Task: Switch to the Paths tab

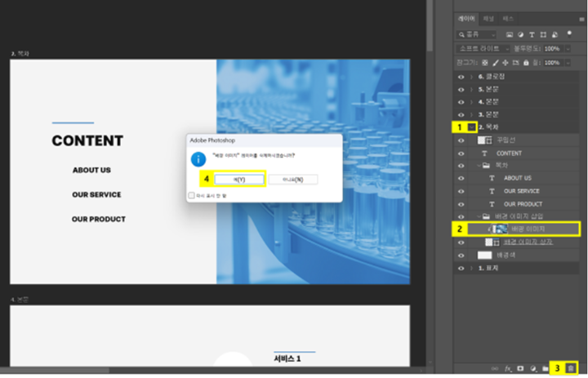Action: click(x=508, y=19)
